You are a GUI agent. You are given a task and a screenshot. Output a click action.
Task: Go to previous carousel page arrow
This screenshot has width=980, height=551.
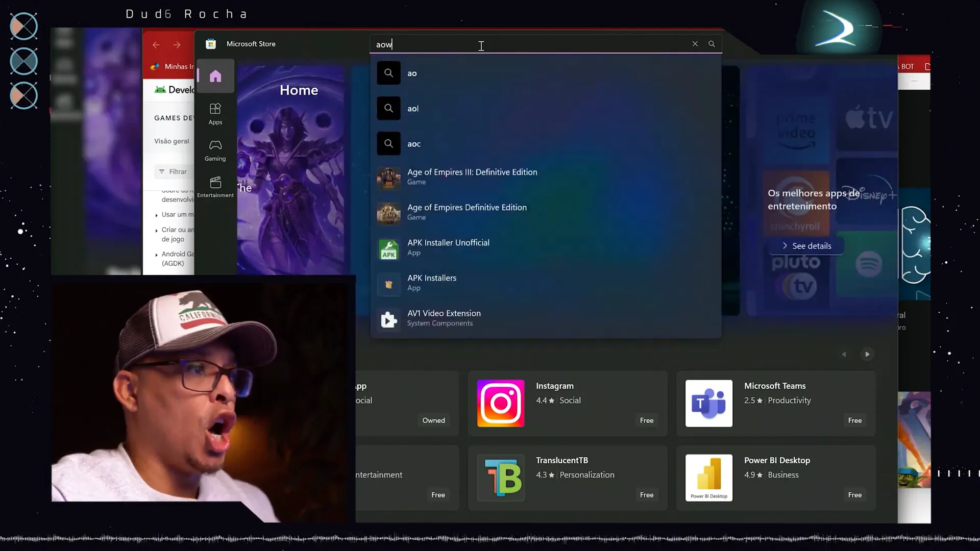click(844, 354)
